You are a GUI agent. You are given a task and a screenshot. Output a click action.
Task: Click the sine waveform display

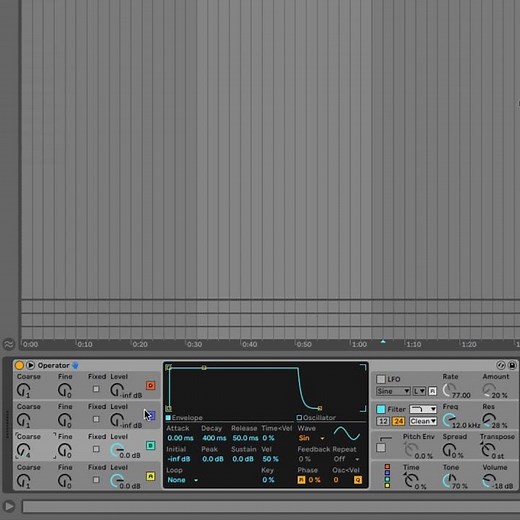tap(347, 434)
